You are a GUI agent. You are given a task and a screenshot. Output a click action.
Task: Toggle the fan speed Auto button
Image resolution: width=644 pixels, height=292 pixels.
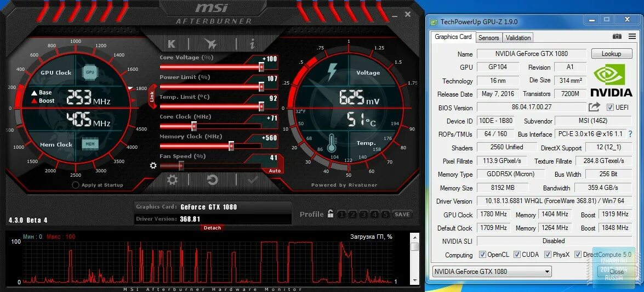pyautogui.click(x=275, y=171)
